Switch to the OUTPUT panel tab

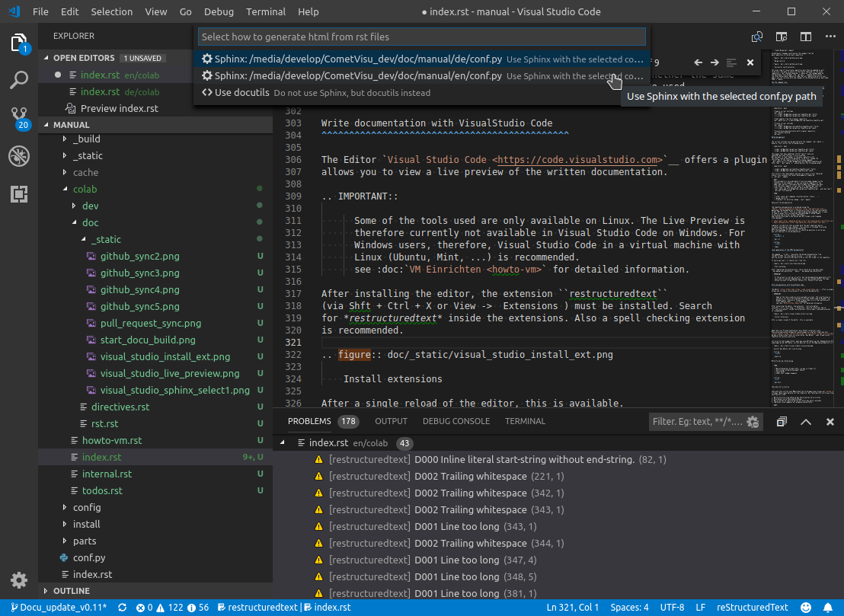392,421
